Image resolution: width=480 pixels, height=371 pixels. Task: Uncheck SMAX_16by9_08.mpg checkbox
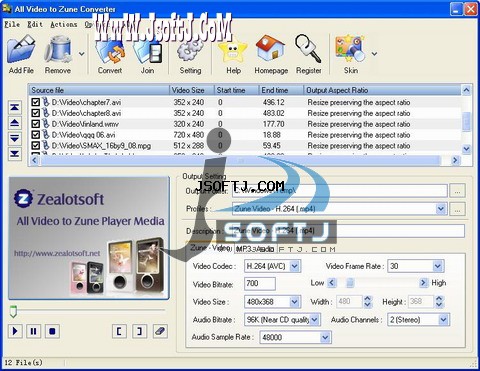(x=35, y=146)
